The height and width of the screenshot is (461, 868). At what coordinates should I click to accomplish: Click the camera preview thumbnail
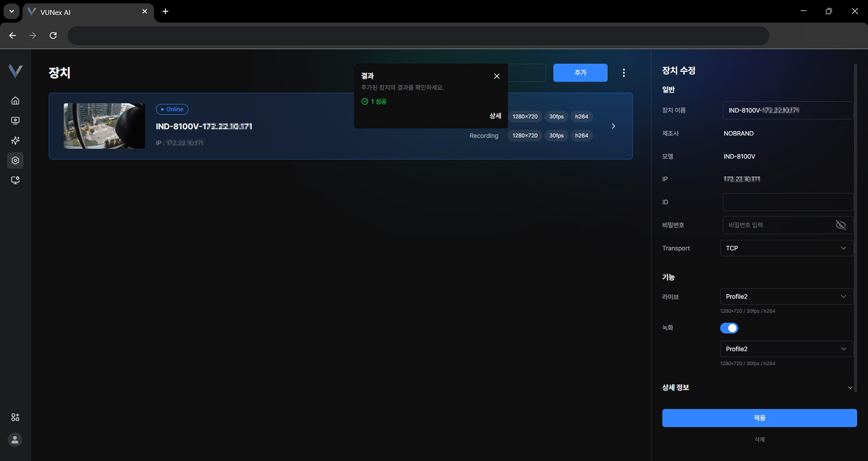(x=104, y=126)
